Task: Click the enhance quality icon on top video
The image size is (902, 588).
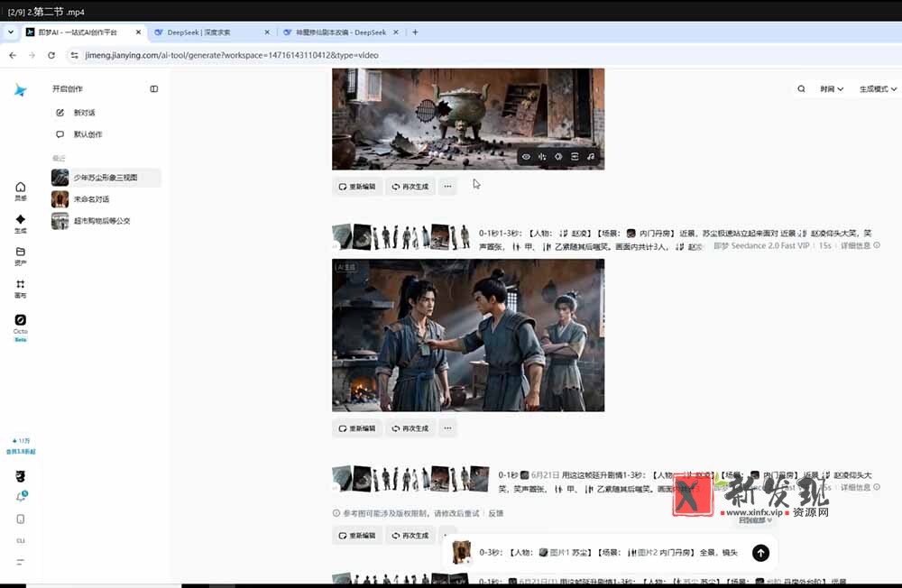Action: click(x=558, y=157)
